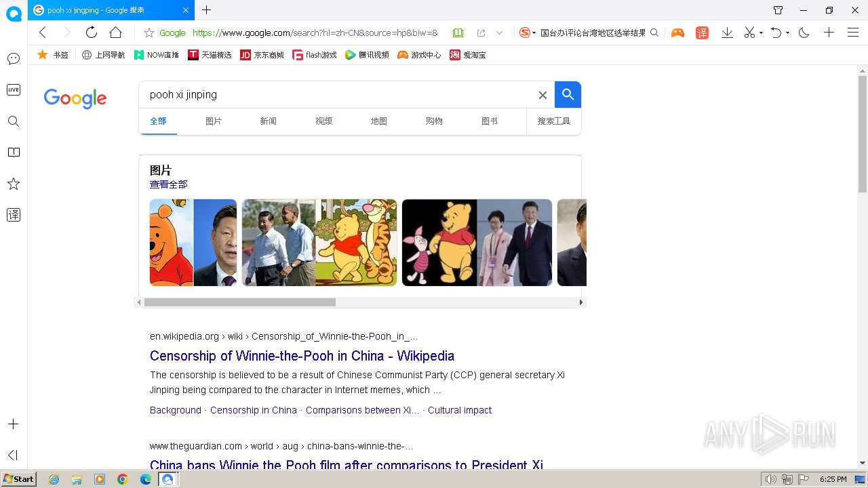The width and height of the screenshot is (868, 488).
Task: Toggle reader mode book icon in address bar
Action: [458, 33]
